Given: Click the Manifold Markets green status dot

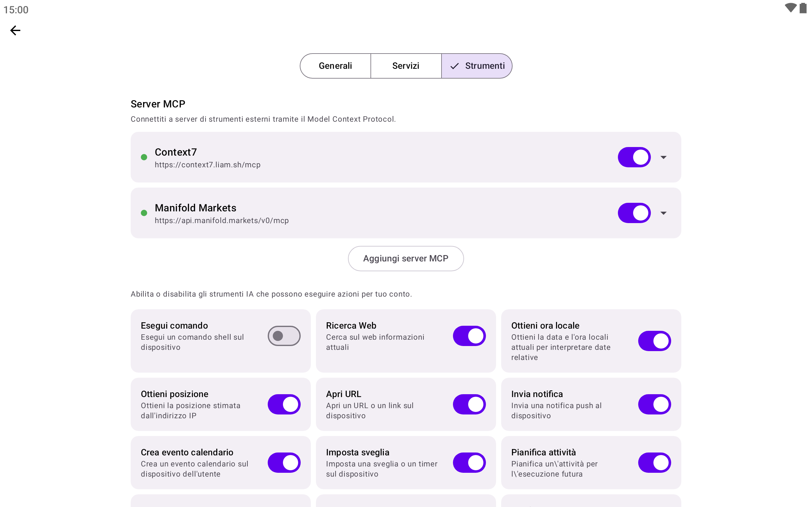Looking at the screenshot, I should pos(144,213).
